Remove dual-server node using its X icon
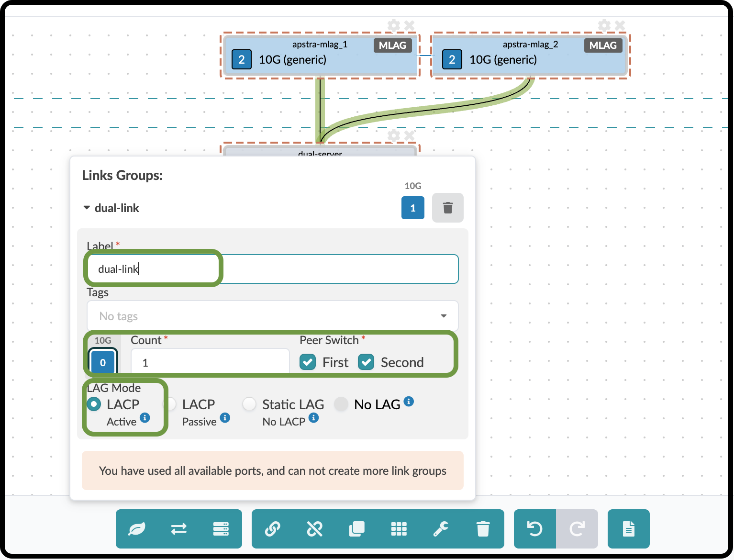 [x=410, y=135]
